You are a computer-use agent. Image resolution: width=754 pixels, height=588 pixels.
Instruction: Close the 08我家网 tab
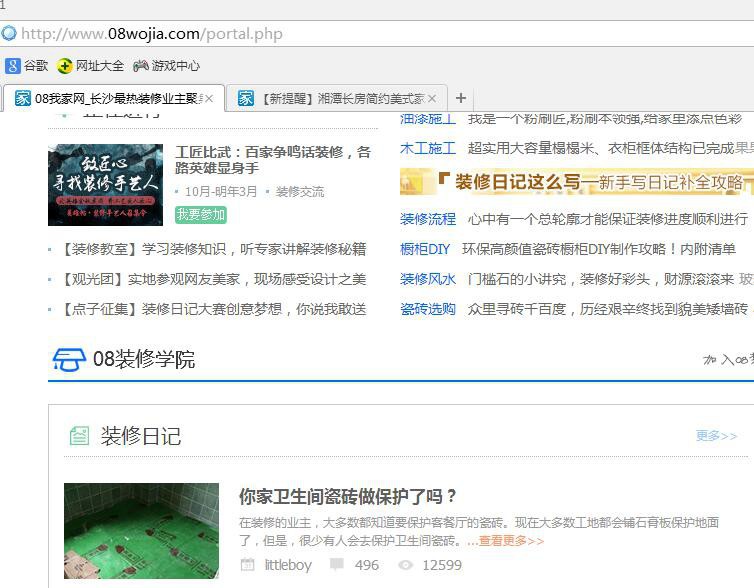tap(209, 99)
